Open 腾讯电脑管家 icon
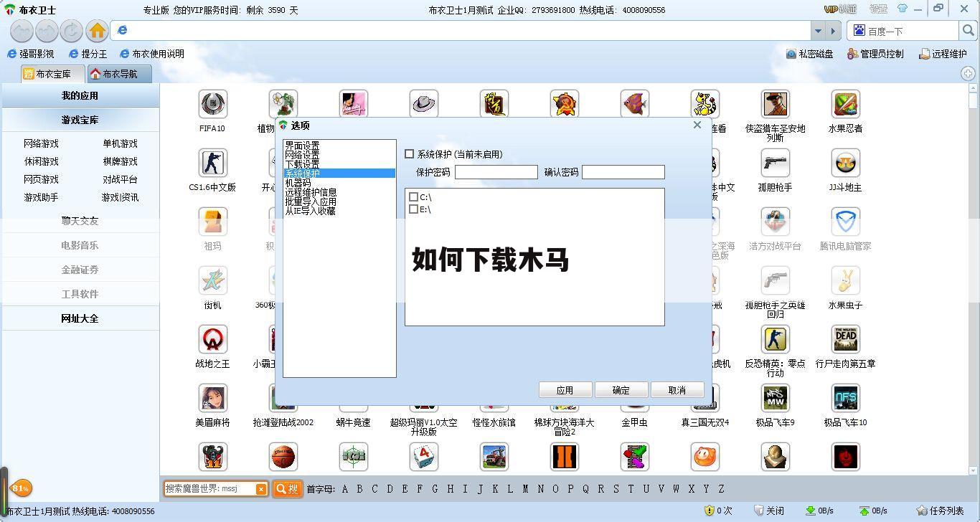The image size is (980, 522). pos(845,222)
